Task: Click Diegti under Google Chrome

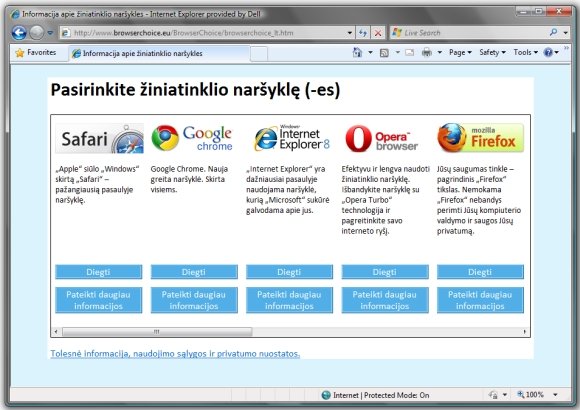Action: pos(194,272)
